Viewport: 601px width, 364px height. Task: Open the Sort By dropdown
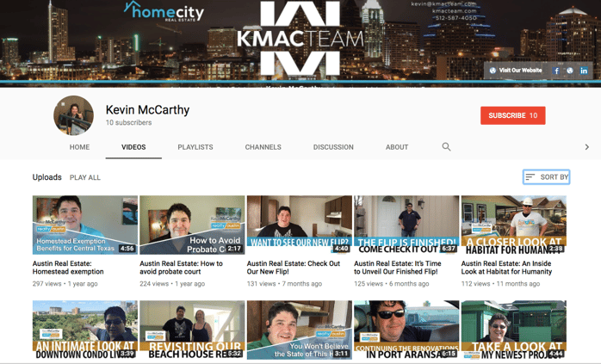pyautogui.click(x=547, y=177)
